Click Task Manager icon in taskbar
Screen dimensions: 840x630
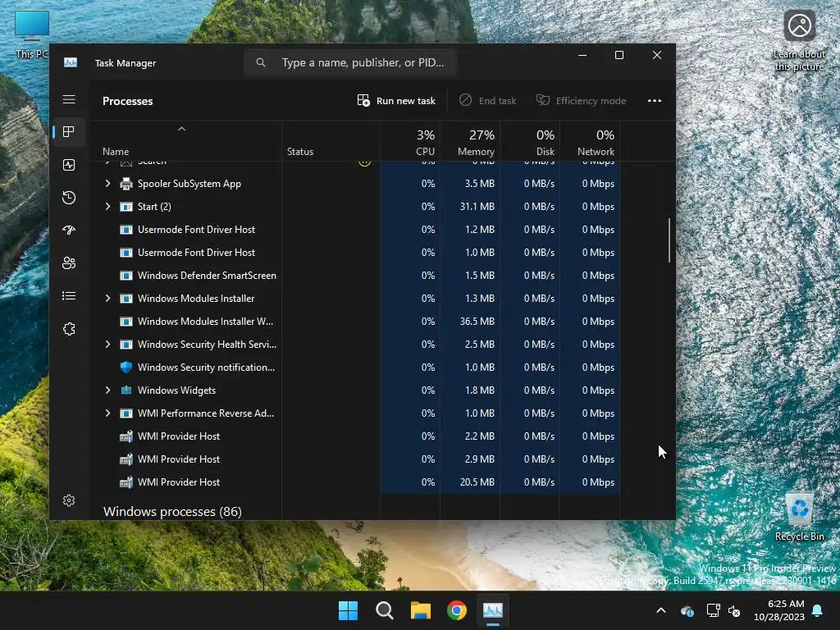(x=493, y=610)
